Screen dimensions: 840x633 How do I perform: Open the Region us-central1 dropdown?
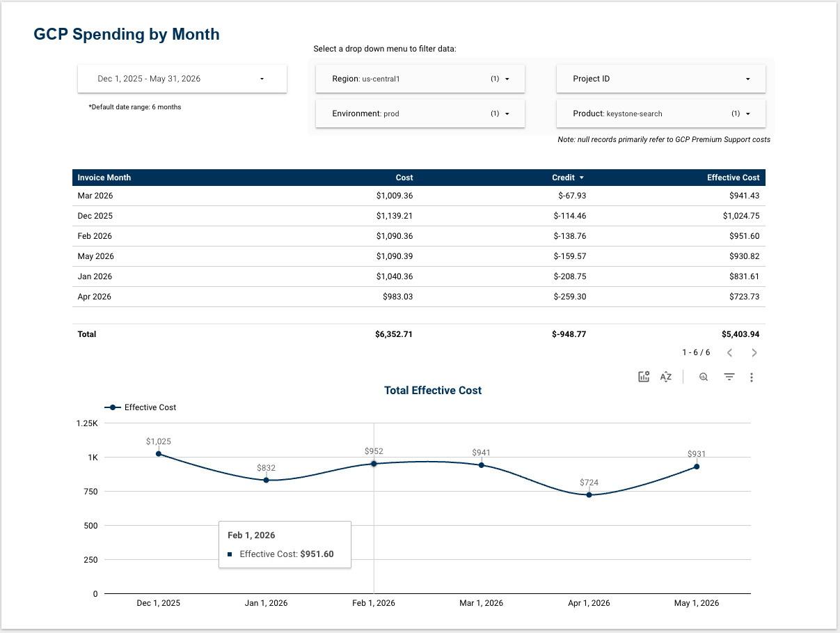click(x=420, y=79)
